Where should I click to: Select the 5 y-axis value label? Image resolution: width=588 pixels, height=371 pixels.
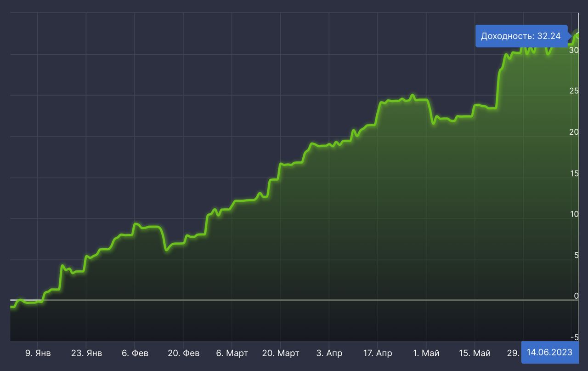[x=576, y=256]
